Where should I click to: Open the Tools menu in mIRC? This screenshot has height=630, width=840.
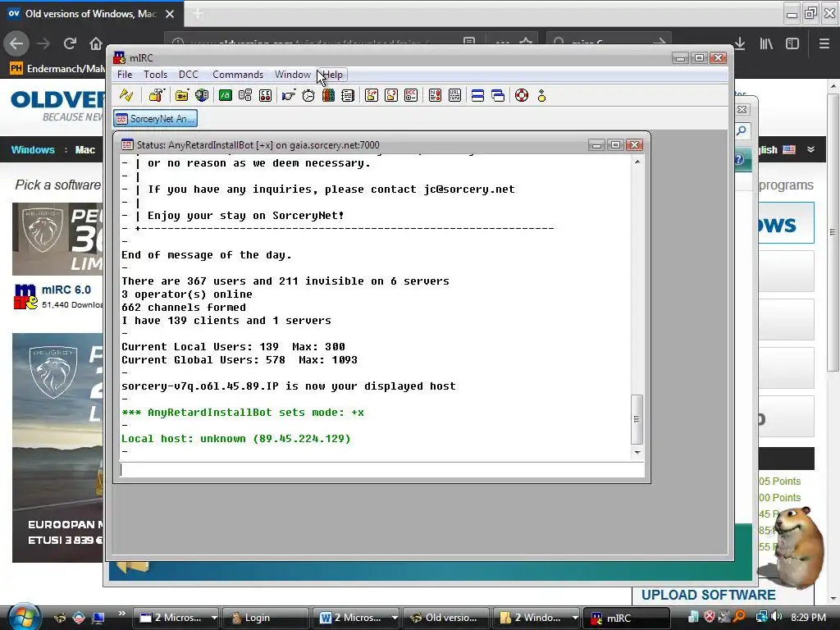[x=155, y=75]
